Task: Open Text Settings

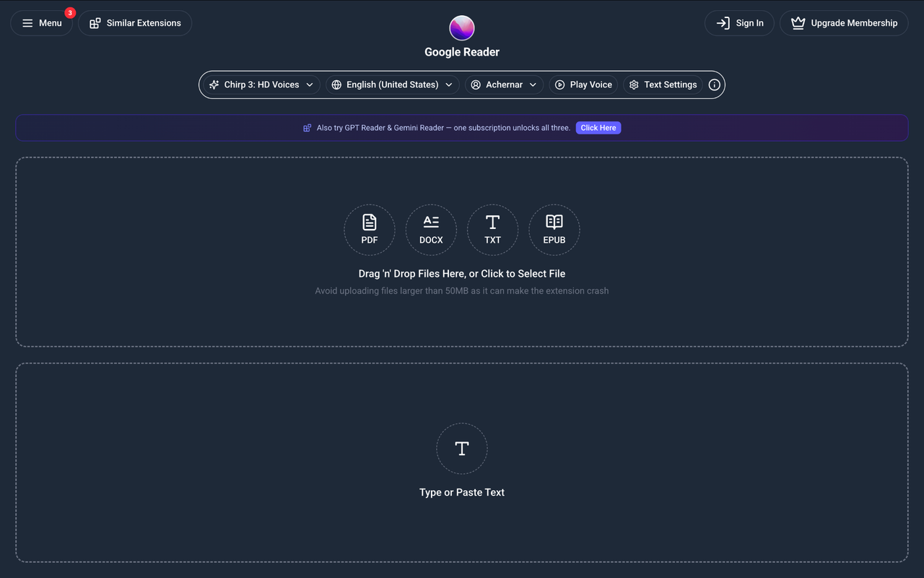Action: (663, 85)
